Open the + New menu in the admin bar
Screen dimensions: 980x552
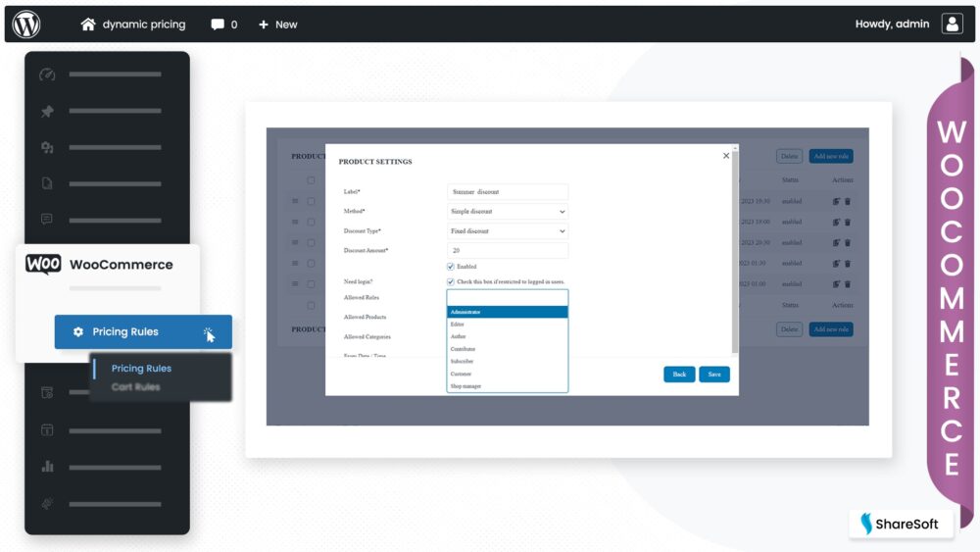click(x=278, y=25)
